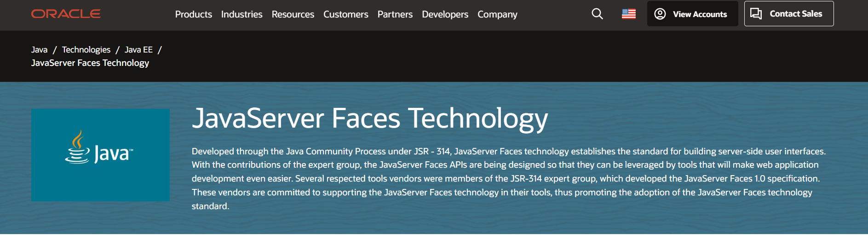Open the Resources menu
The image size is (868, 235).
pos(293,14)
